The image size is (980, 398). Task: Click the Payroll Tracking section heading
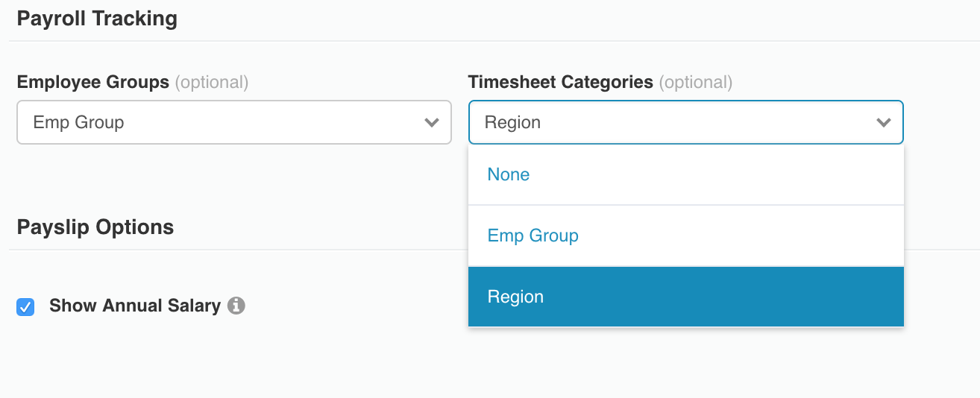[x=97, y=19]
